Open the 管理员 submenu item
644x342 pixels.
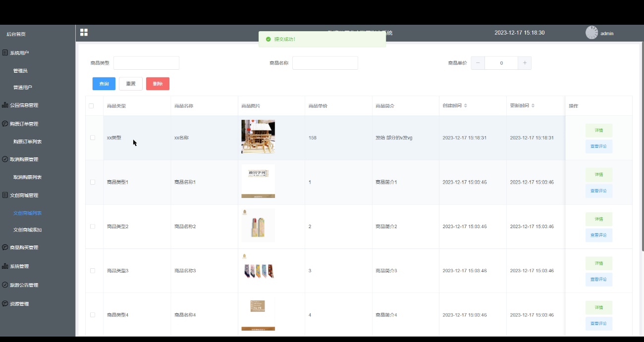pyautogui.click(x=20, y=71)
